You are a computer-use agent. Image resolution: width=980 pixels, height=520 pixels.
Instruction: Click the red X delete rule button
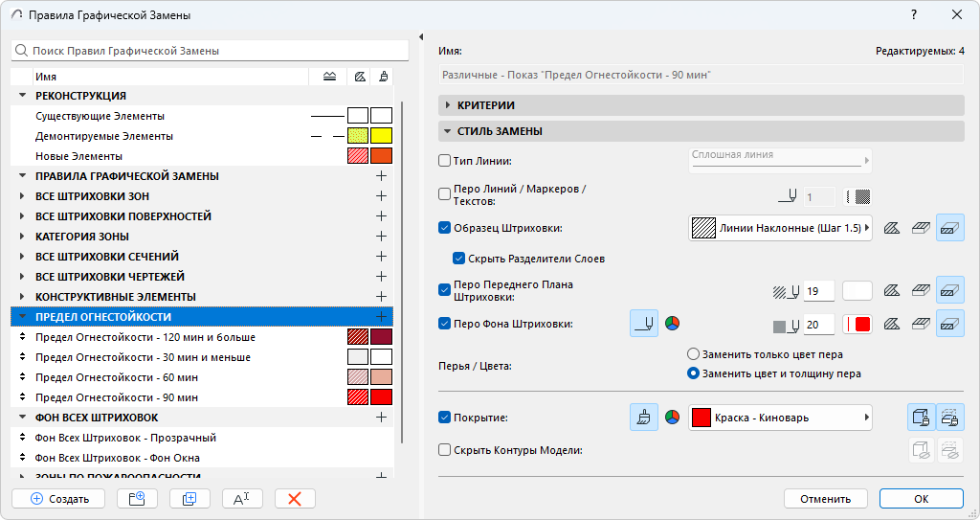[x=295, y=499]
